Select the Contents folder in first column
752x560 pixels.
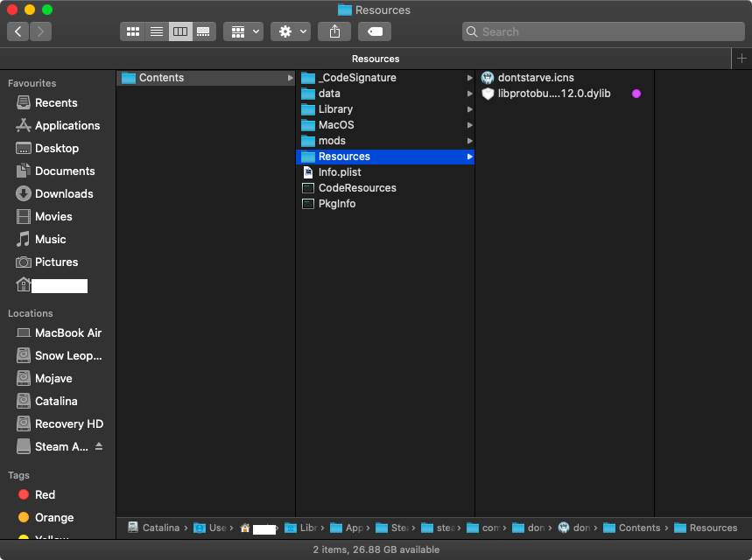pos(206,78)
